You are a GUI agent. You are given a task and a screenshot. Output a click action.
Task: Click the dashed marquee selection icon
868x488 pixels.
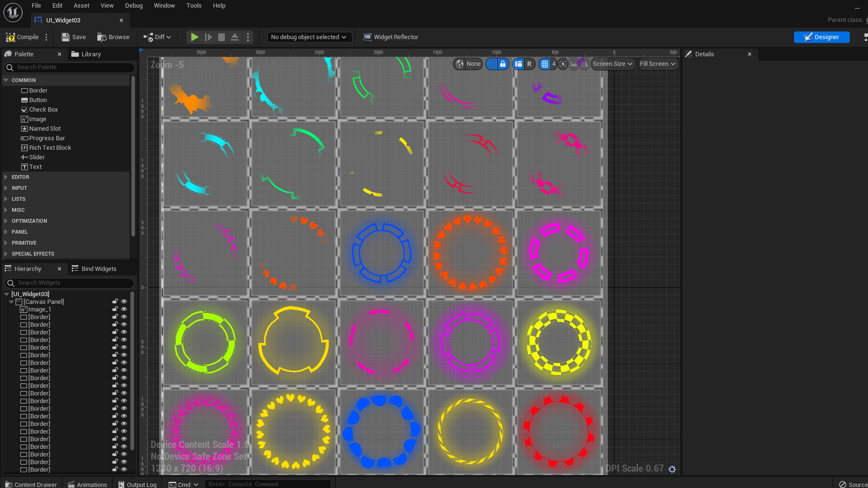(491, 64)
